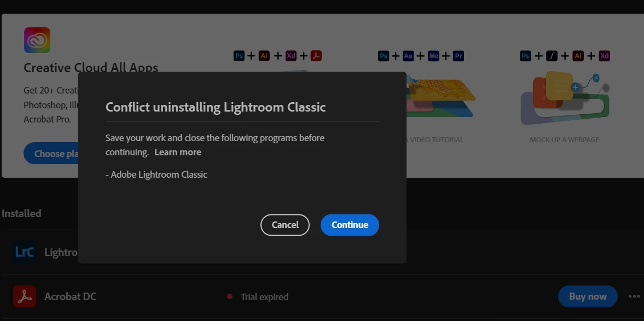The image size is (644, 321).
Task: Click the Illustrator icon above Mock up a webpage
Action: click(578, 56)
